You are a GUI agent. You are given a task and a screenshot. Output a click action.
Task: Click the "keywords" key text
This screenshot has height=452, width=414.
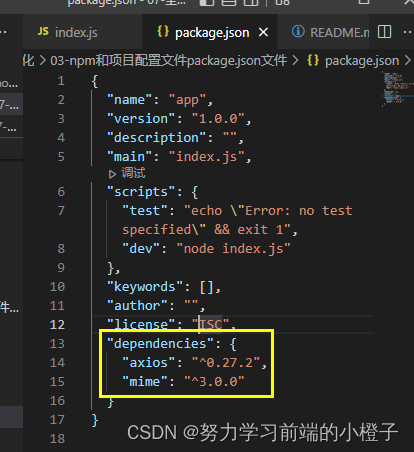[145, 287]
